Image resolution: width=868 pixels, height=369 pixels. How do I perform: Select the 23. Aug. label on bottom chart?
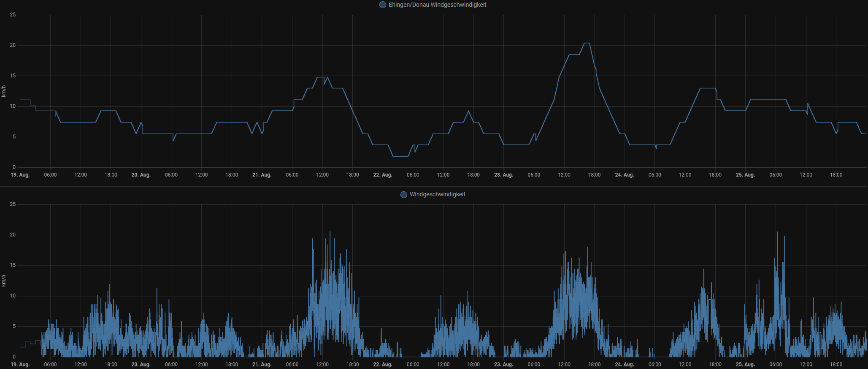[503, 364]
